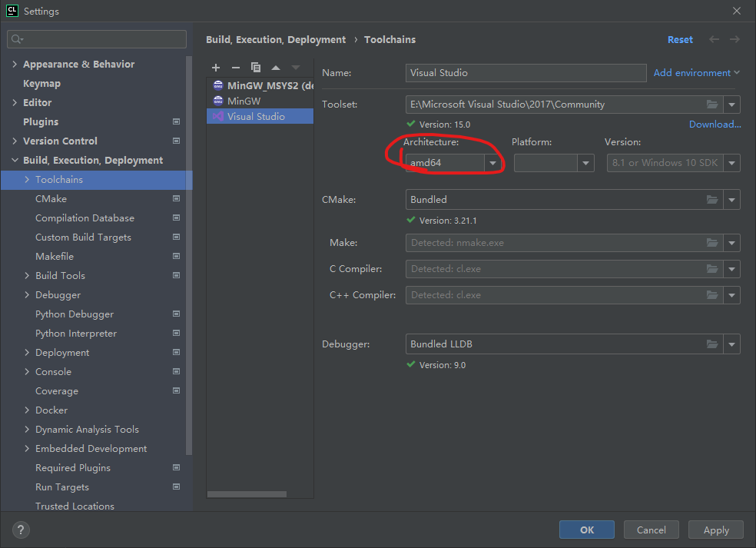Screen dimensions: 756x548
Task: Open Custom Build Targets settings
Action: [84, 237]
